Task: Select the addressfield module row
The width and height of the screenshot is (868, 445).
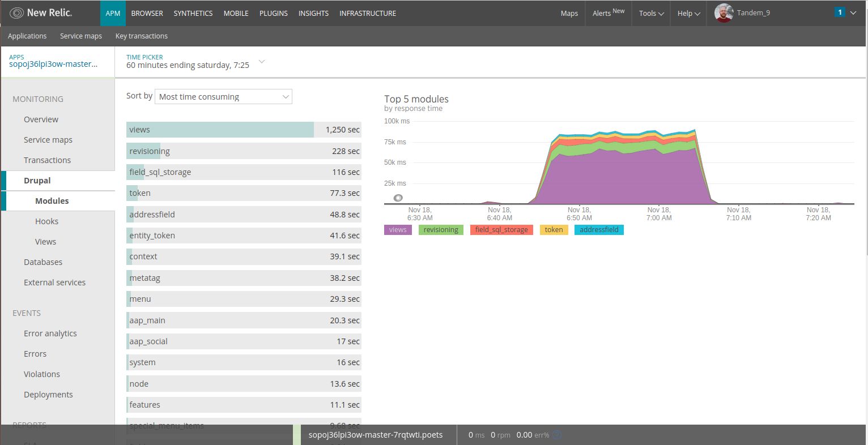Action: 244,215
